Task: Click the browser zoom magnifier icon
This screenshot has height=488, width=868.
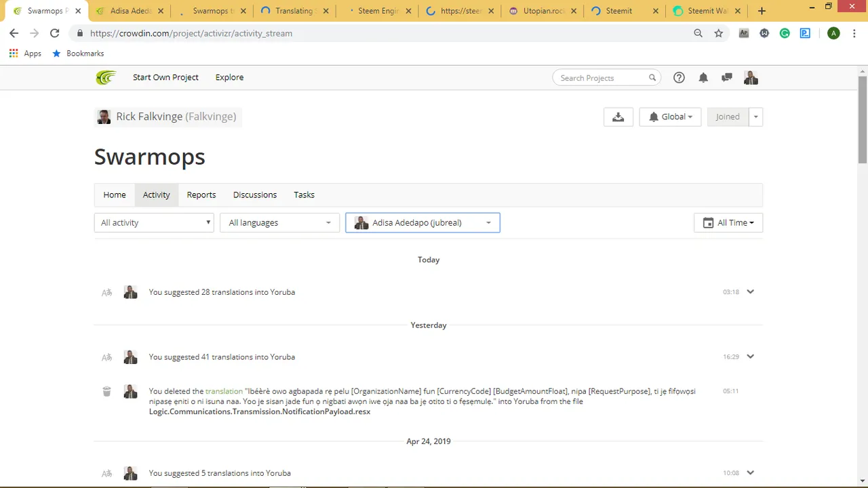Action: (x=698, y=33)
